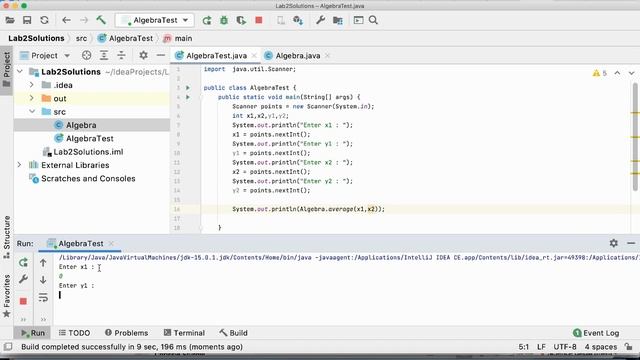Open Run panel settings gear
640x360 pixels.
(613, 243)
